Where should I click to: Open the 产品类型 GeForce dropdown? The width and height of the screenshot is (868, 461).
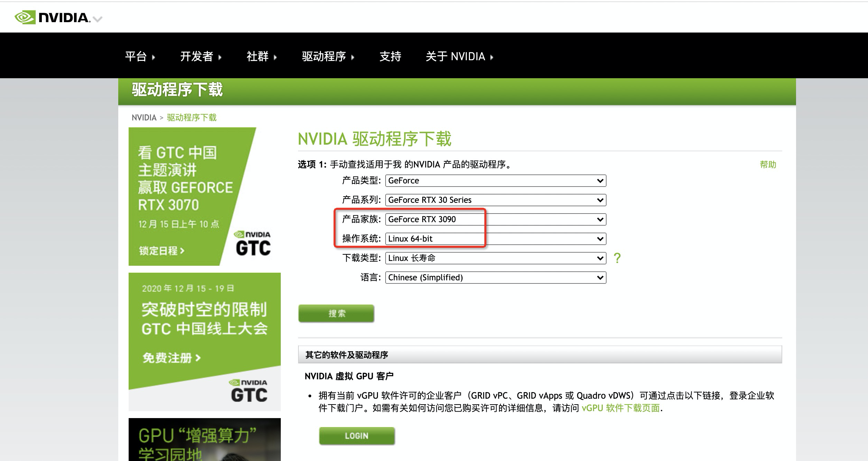(496, 181)
